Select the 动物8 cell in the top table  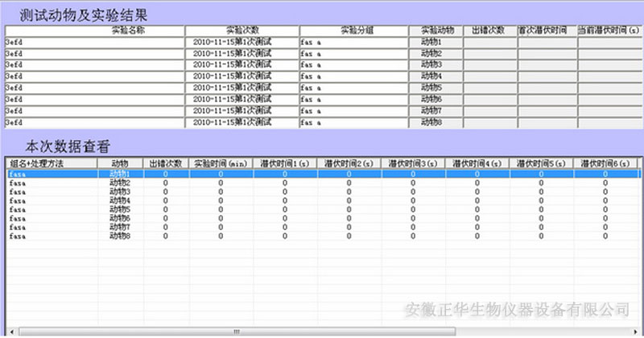click(436, 123)
